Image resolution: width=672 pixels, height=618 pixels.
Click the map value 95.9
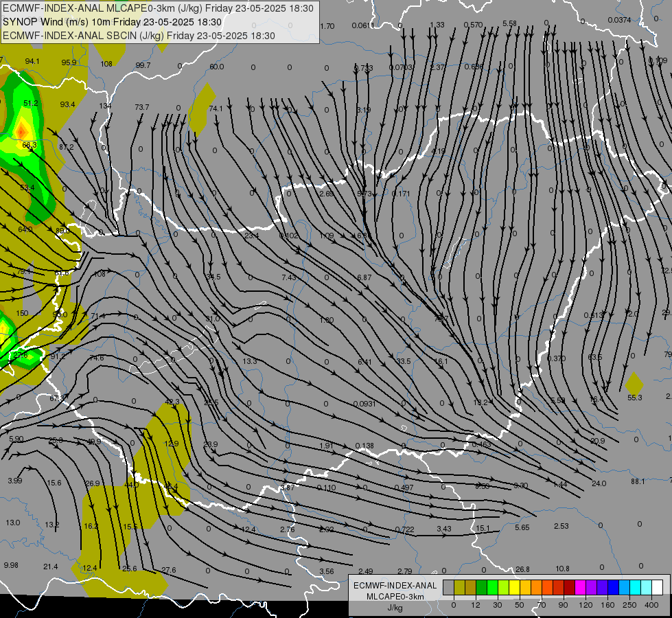(x=69, y=62)
